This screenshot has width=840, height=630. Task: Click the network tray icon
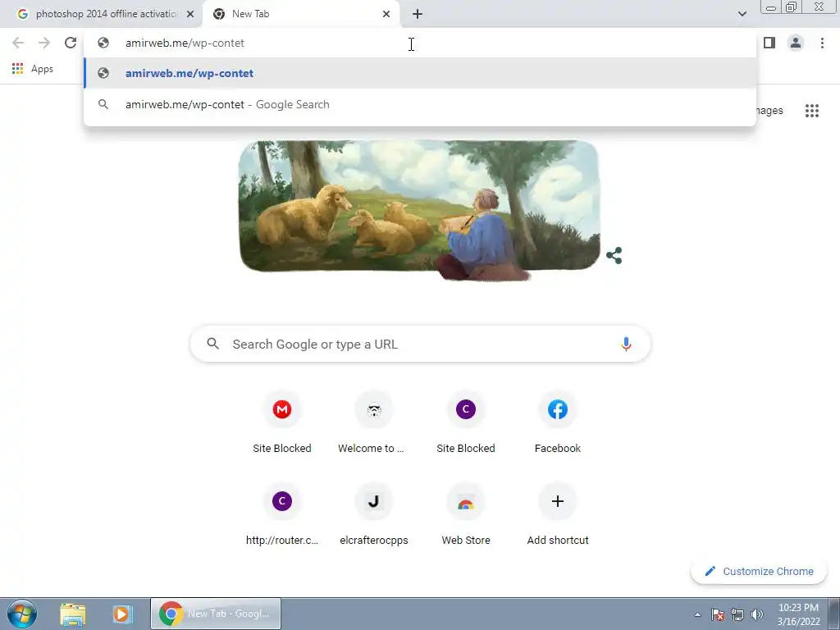737,614
